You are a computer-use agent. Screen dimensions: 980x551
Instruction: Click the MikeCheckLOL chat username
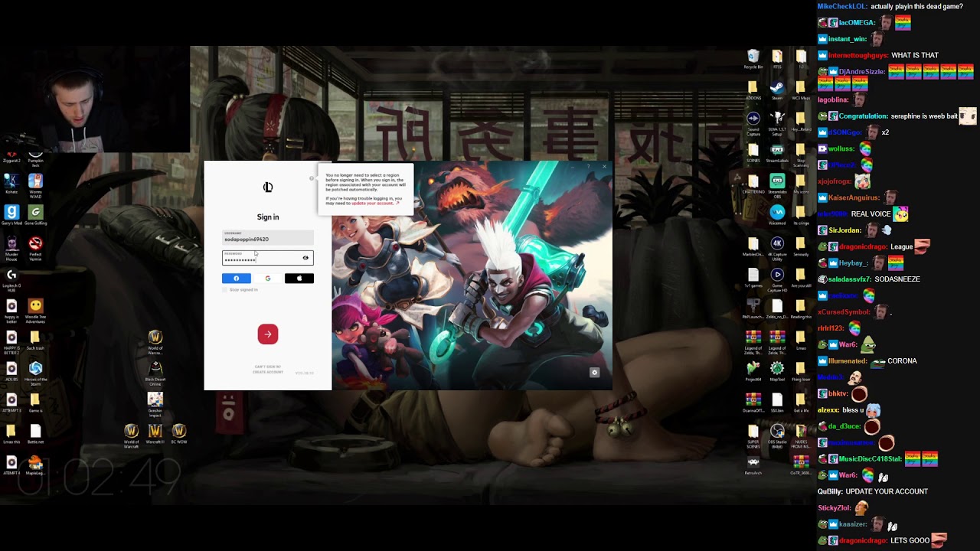pyautogui.click(x=842, y=6)
